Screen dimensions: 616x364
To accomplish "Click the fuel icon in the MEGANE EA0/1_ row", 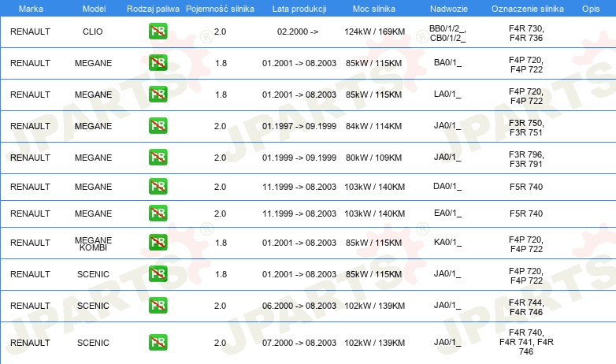I will (x=158, y=213).
